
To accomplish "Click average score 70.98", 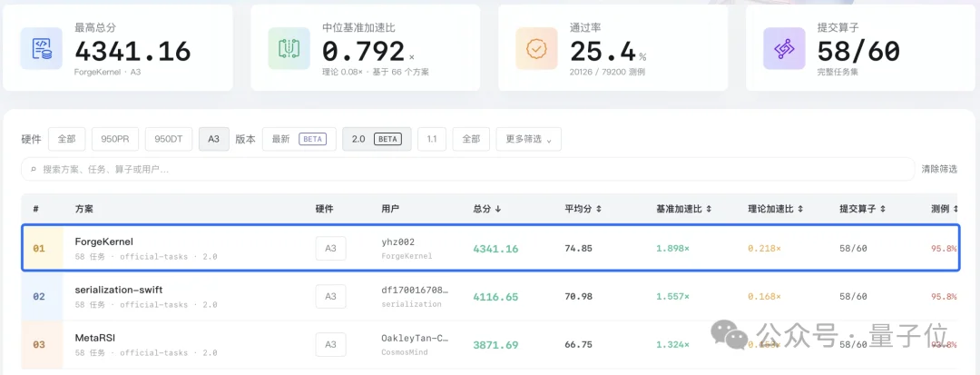I will coord(578,296).
